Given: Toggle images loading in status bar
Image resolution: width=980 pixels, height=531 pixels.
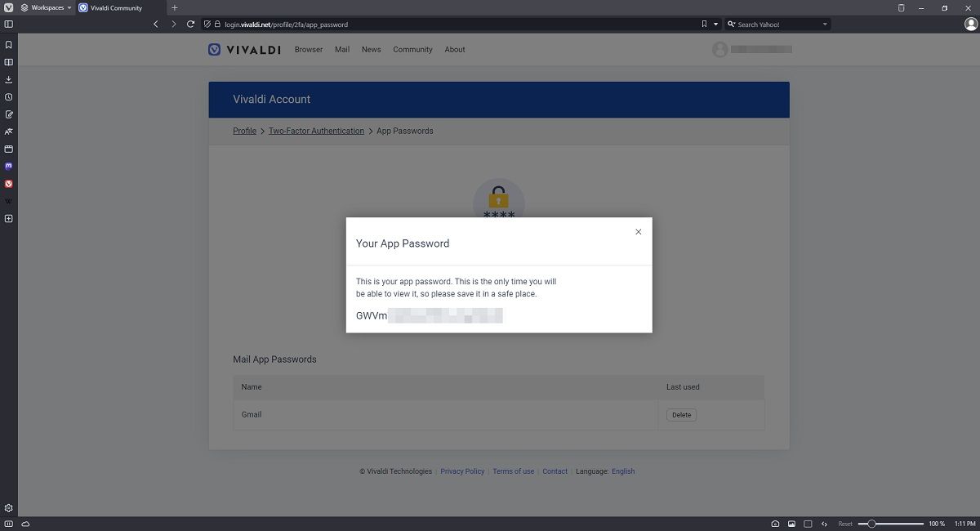Looking at the screenshot, I should click(x=791, y=524).
